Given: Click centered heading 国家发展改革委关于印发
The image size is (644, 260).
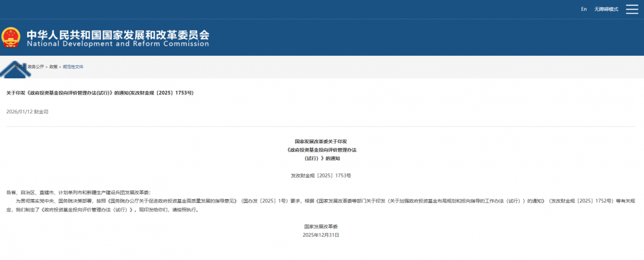Looking at the screenshot, I should [321, 141].
